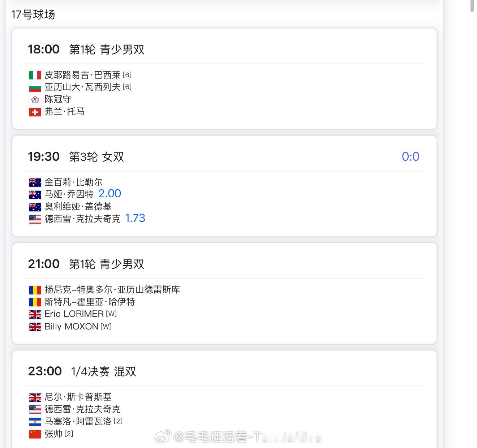The image size is (477, 448).
Task: Click player name 尼尔·斯卡普斯基
Action: tap(78, 397)
